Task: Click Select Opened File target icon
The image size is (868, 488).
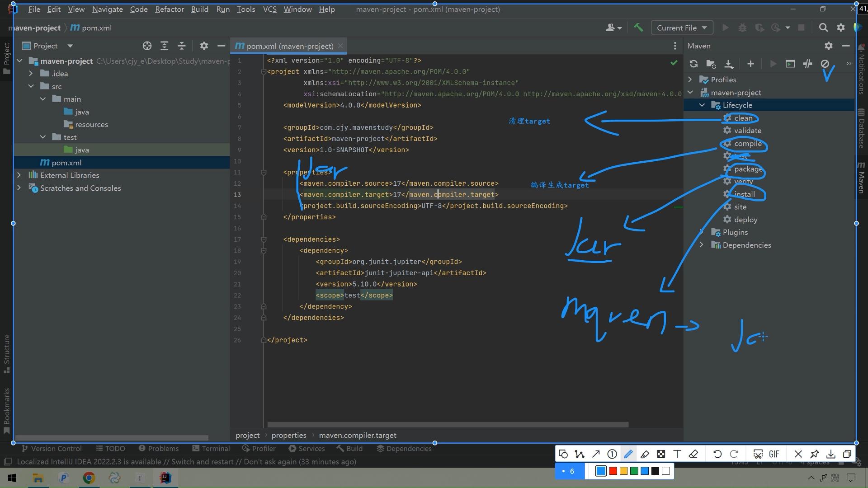Action: tap(147, 46)
